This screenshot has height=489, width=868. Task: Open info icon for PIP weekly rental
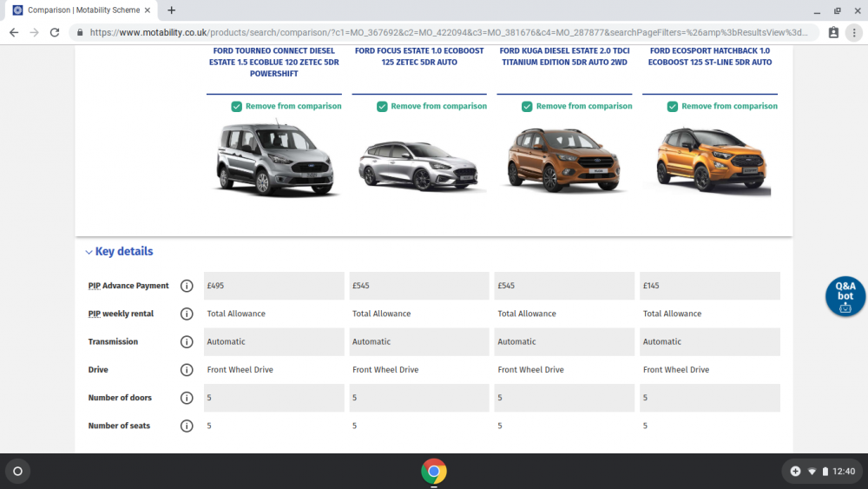click(187, 314)
